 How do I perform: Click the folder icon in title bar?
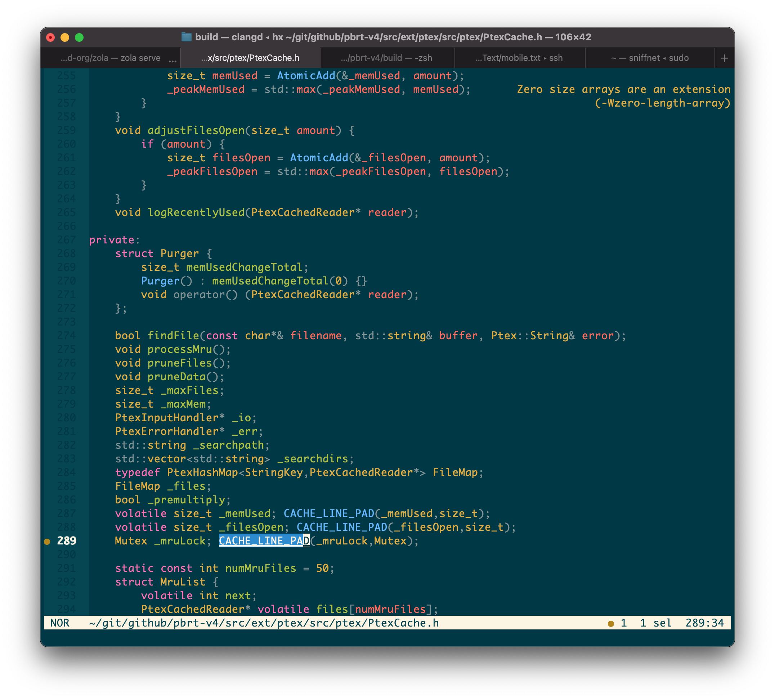pos(187,37)
